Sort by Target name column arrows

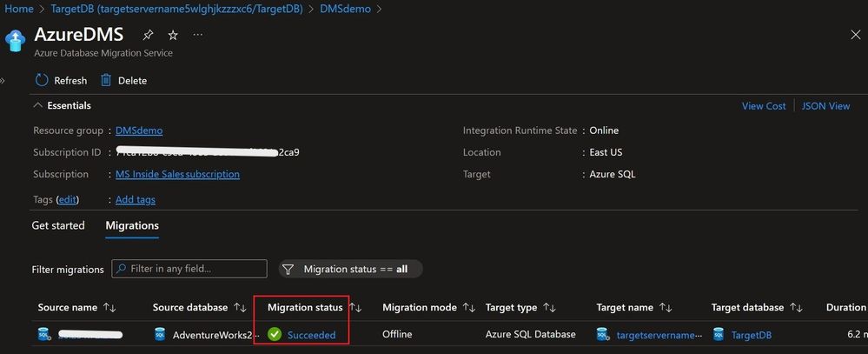tap(666, 307)
